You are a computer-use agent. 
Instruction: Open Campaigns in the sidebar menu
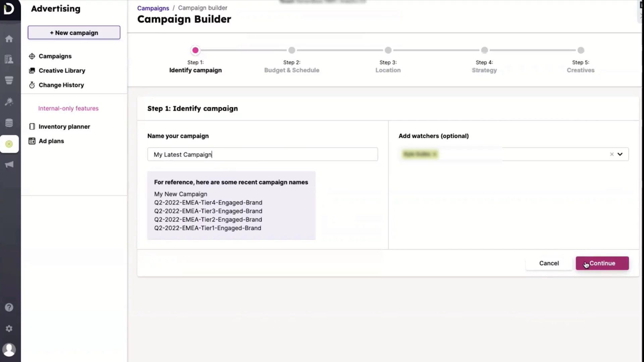pyautogui.click(x=55, y=56)
